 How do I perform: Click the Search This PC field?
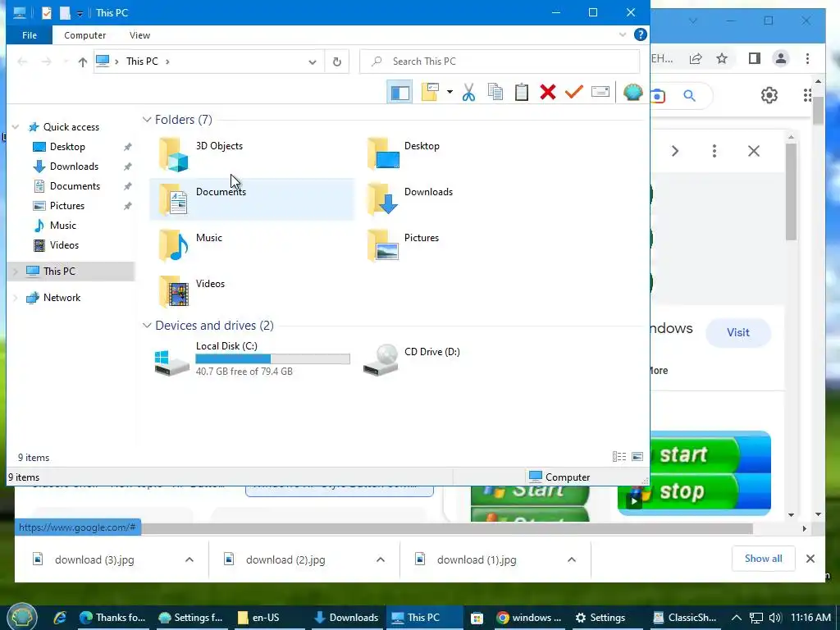[x=500, y=62]
